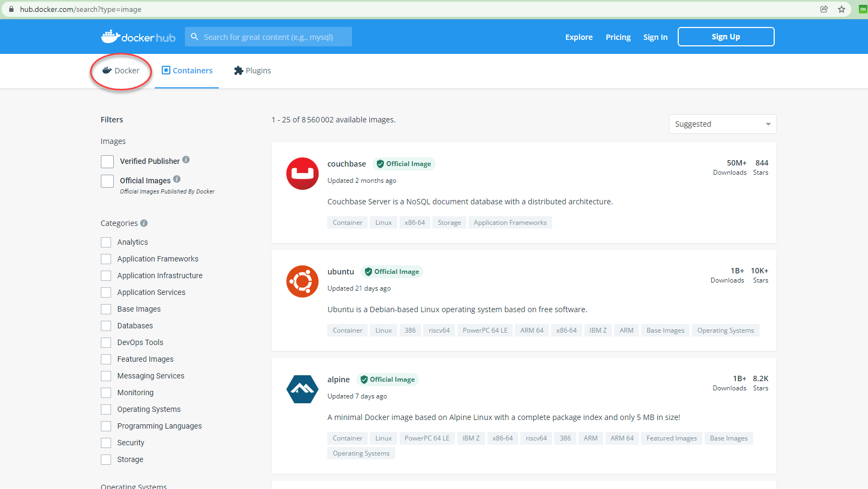This screenshot has width=868, height=489.
Task: Click the riscv64 tag on ubuntu
Action: (439, 330)
